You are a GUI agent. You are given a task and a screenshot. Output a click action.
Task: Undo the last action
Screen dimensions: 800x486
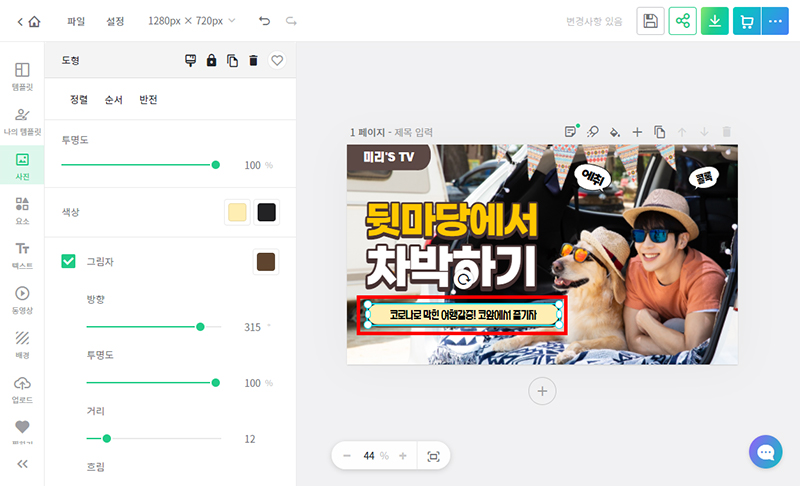tap(264, 21)
